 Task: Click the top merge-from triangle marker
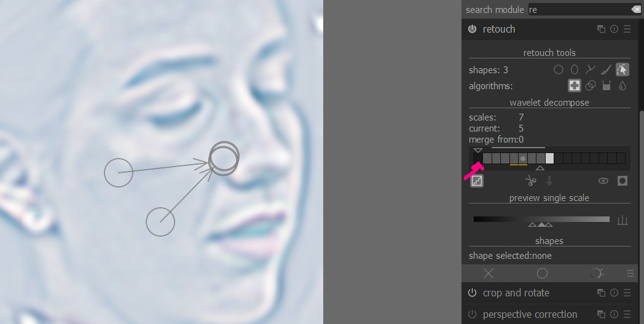[477, 151]
